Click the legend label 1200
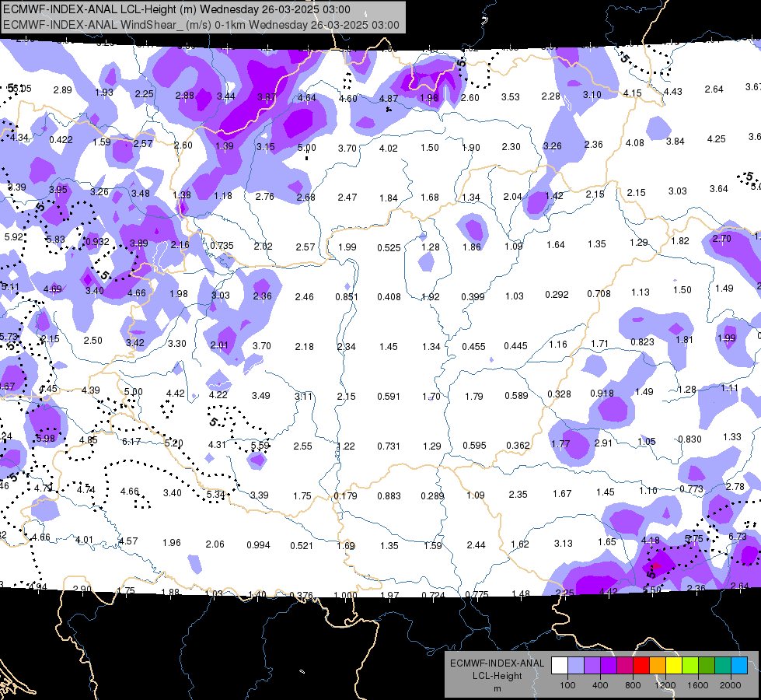This screenshot has height=700, width=761. point(665,685)
